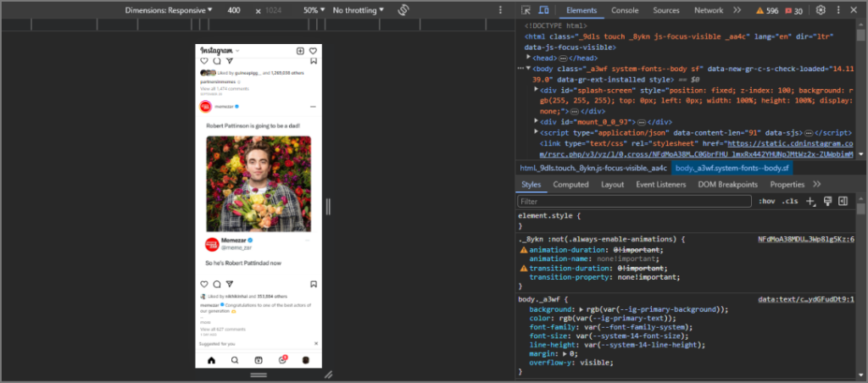Share the partnersinmemes post at top
868x383 pixels.
229,61
